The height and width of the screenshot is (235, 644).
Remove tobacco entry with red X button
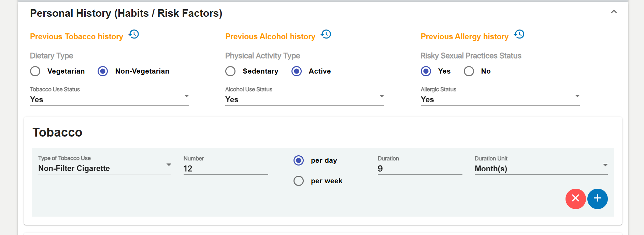coord(575,199)
